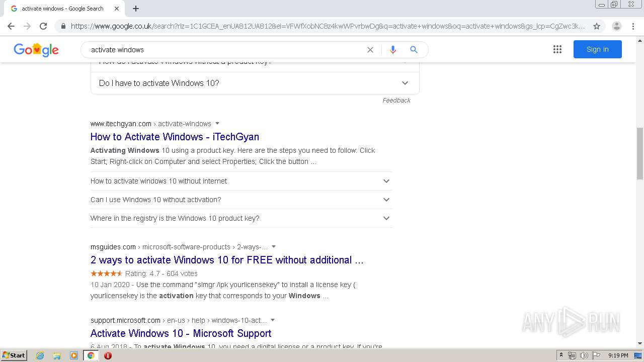Expand 'Do I have to activate Windows 10?'
The image size is (644, 362).
(x=255, y=83)
